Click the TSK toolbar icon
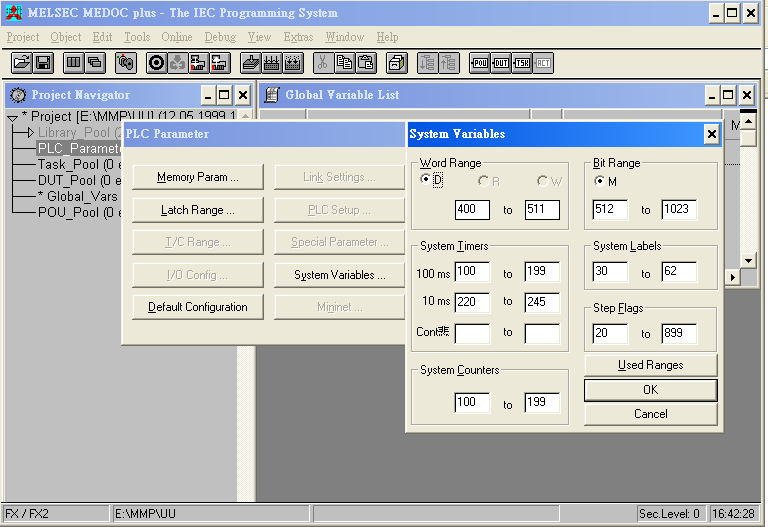Screen dimensions: 768x527 point(522,63)
